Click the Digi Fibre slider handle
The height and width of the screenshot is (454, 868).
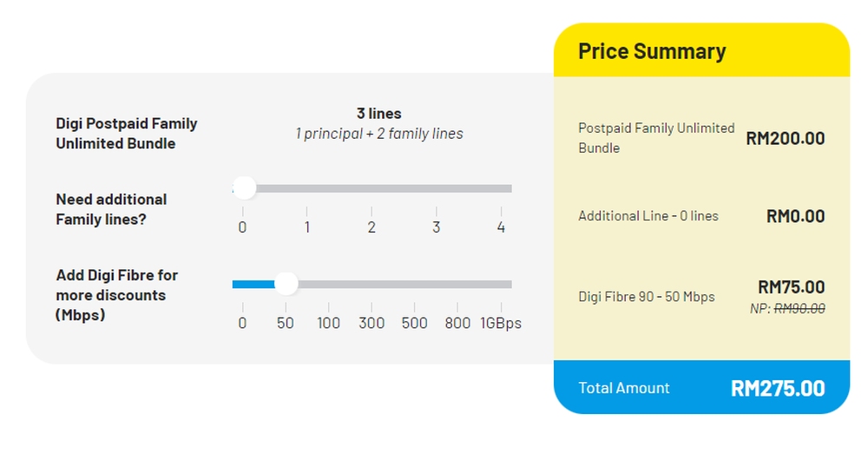tap(286, 284)
